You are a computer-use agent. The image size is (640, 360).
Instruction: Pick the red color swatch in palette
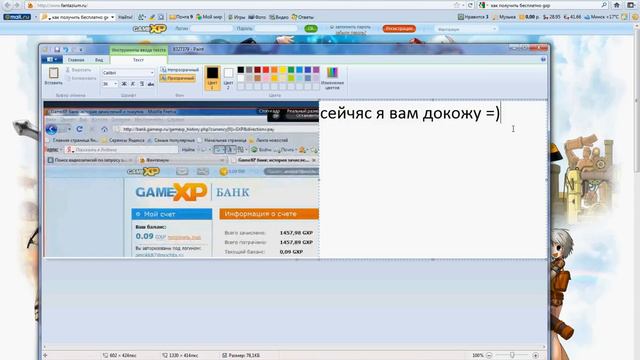(266, 70)
